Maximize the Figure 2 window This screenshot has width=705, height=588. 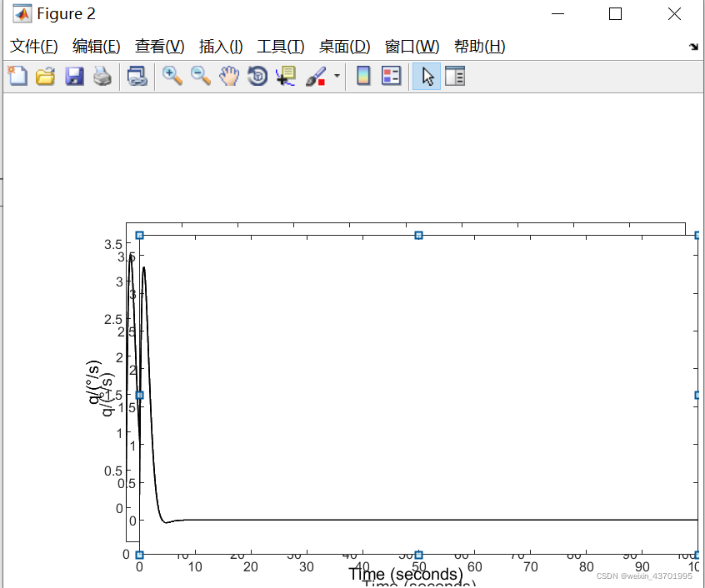point(615,14)
